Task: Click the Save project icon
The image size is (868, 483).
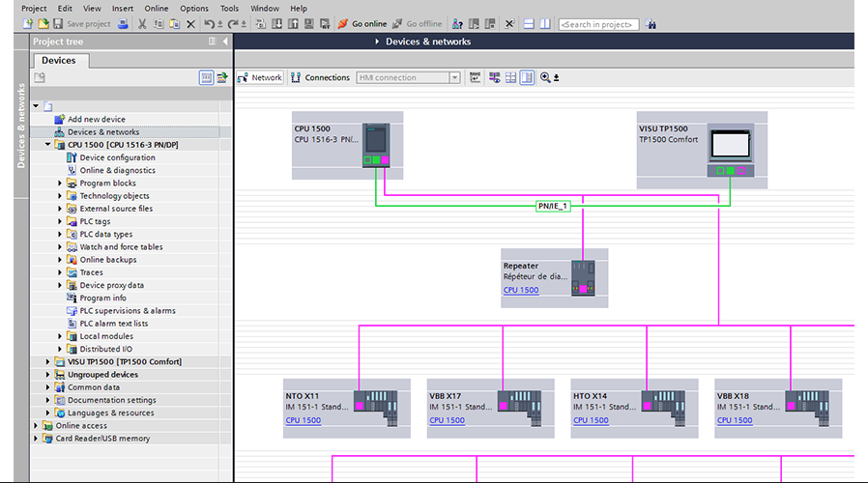Action: click(58, 24)
